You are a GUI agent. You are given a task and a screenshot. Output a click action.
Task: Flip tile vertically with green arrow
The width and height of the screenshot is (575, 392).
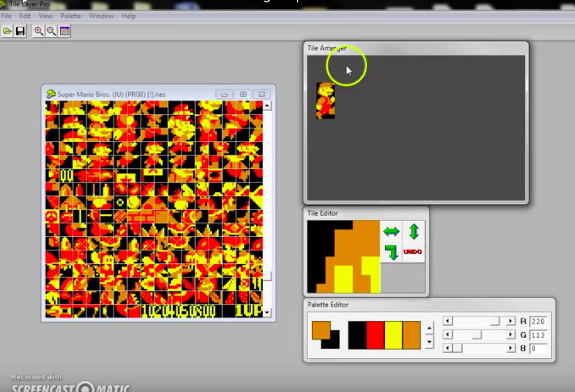point(414,232)
